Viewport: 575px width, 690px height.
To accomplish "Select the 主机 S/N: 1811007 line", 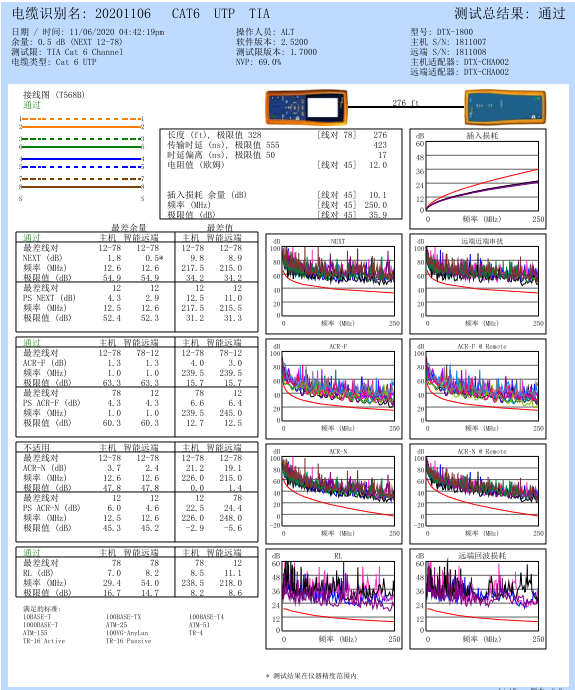I will click(448, 42).
